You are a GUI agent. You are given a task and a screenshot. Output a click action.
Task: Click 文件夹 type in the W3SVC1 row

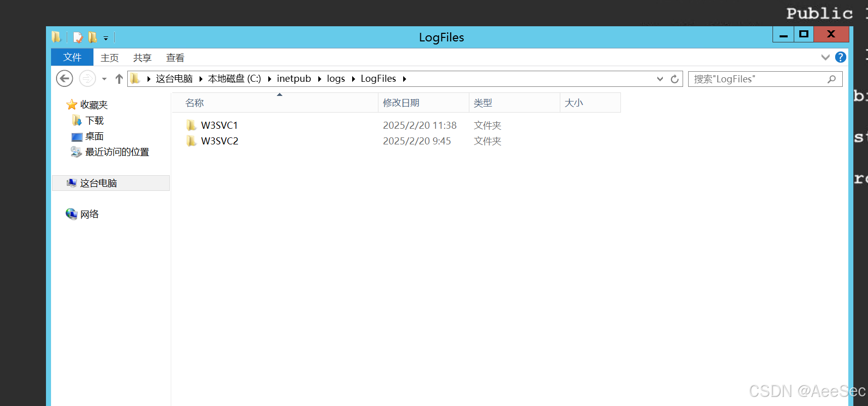(488, 125)
